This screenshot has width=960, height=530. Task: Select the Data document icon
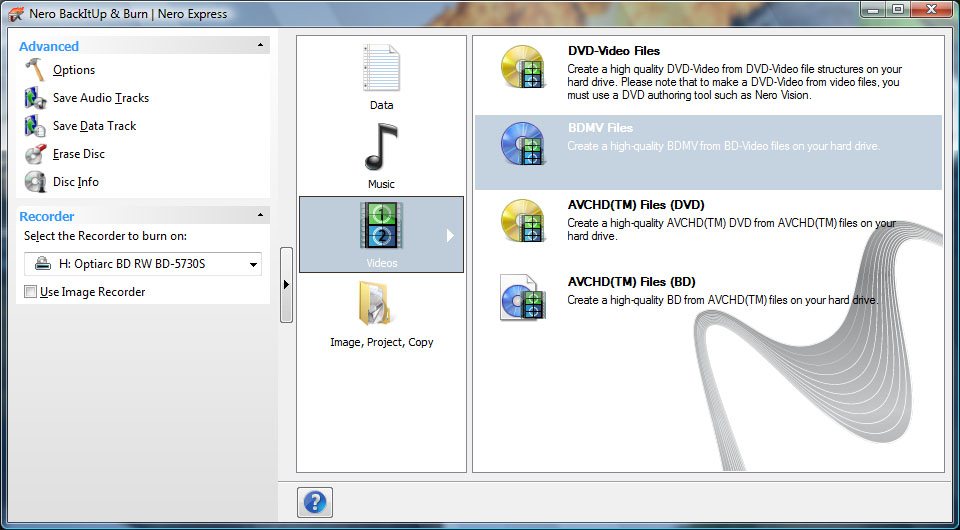(x=381, y=69)
